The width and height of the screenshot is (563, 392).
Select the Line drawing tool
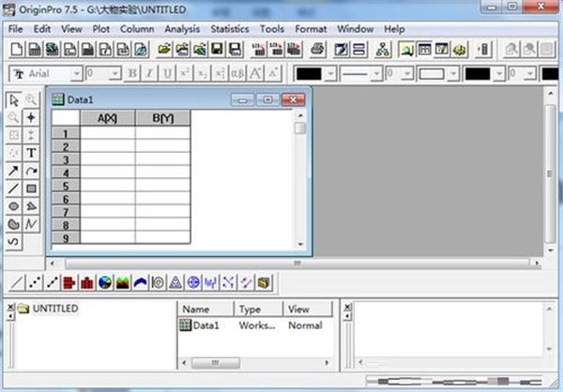coord(14,188)
